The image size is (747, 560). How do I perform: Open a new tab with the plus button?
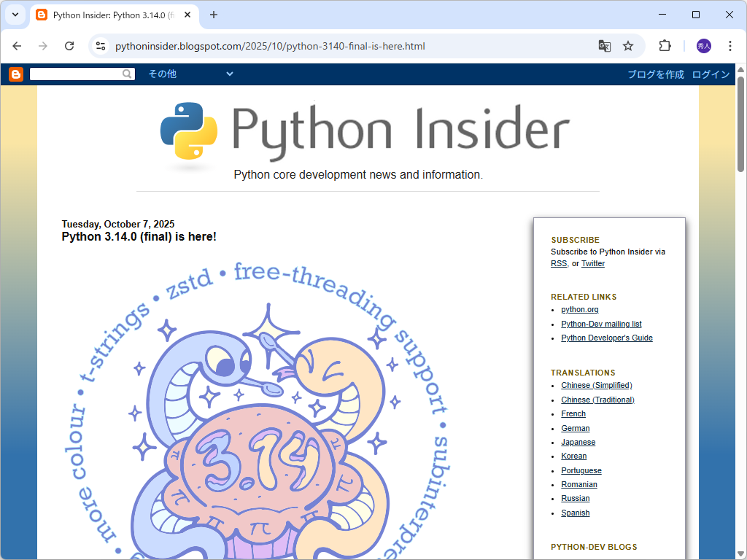coord(212,15)
